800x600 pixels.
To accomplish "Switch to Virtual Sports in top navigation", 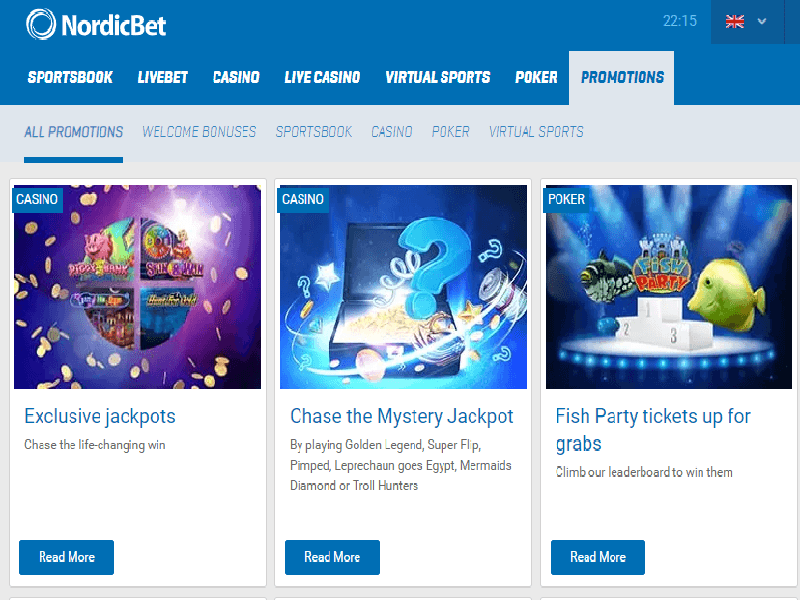I will pyautogui.click(x=437, y=77).
